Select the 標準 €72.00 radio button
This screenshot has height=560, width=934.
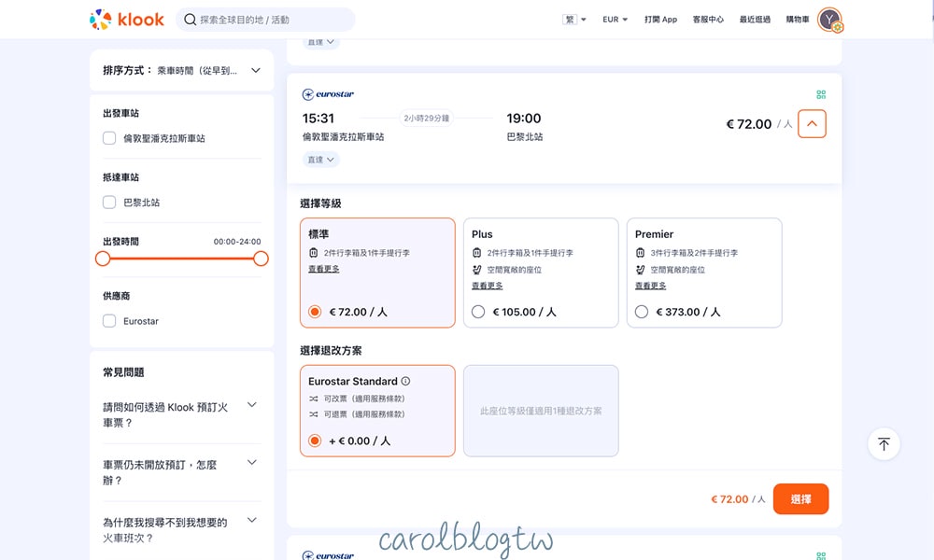coord(315,312)
